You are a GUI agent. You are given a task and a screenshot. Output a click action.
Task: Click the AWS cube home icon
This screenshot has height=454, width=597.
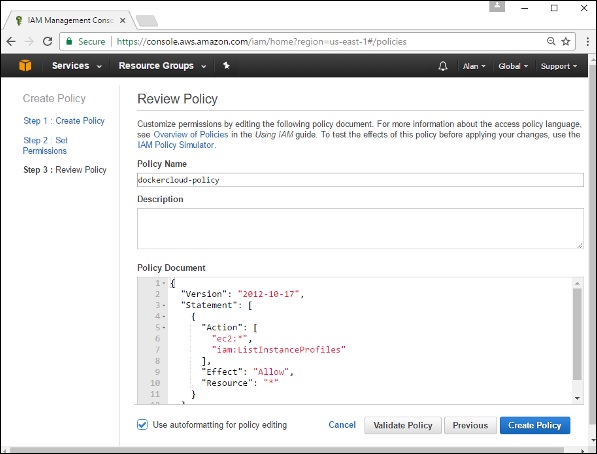click(25, 66)
